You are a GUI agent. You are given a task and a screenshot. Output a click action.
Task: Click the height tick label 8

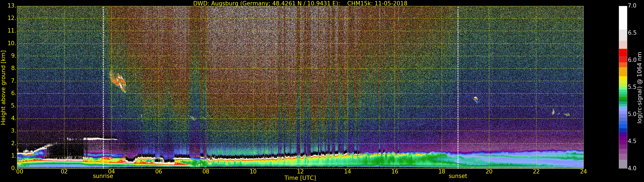[14, 68]
